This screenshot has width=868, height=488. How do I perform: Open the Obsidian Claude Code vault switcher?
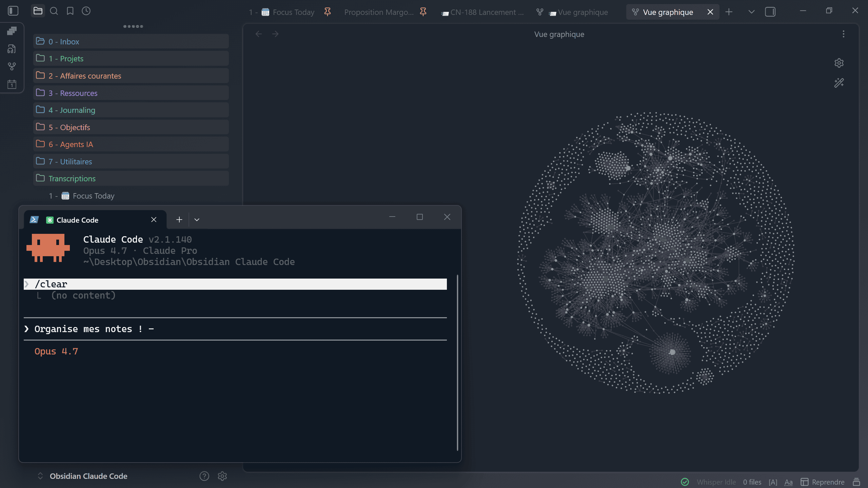83,476
